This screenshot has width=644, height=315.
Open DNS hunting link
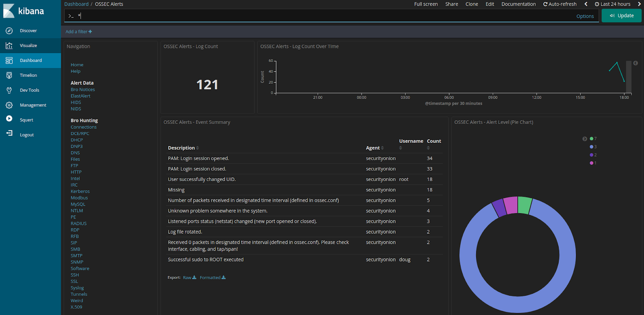[75, 153]
